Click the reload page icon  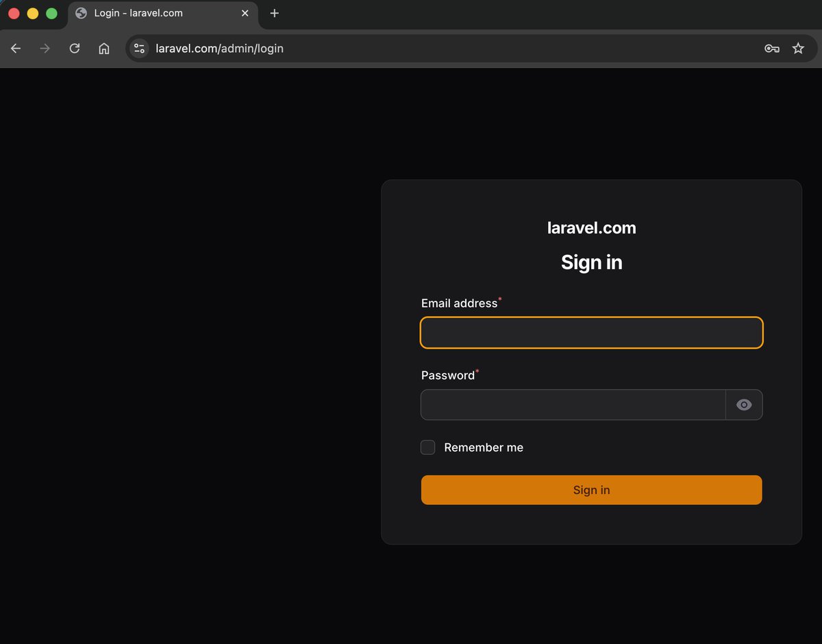(x=74, y=48)
